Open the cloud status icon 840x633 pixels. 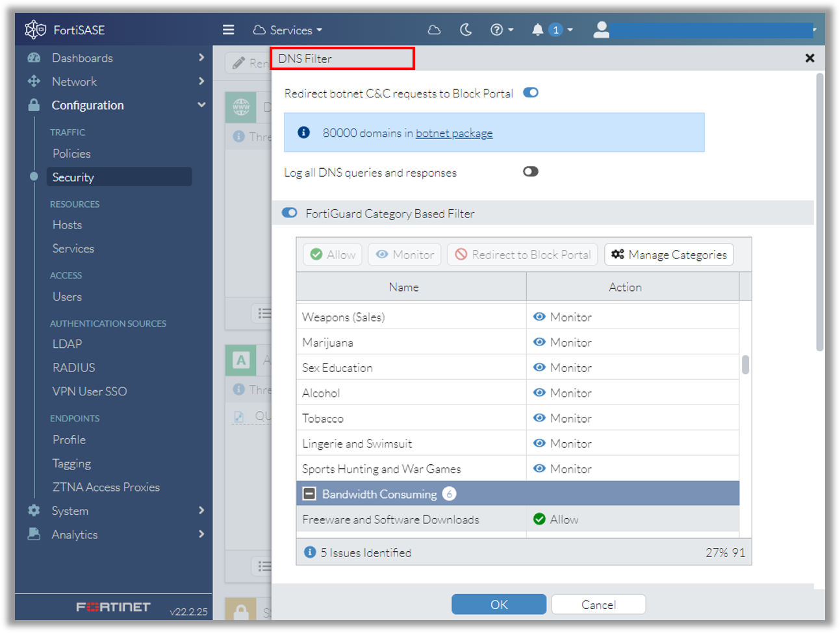click(x=434, y=30)
